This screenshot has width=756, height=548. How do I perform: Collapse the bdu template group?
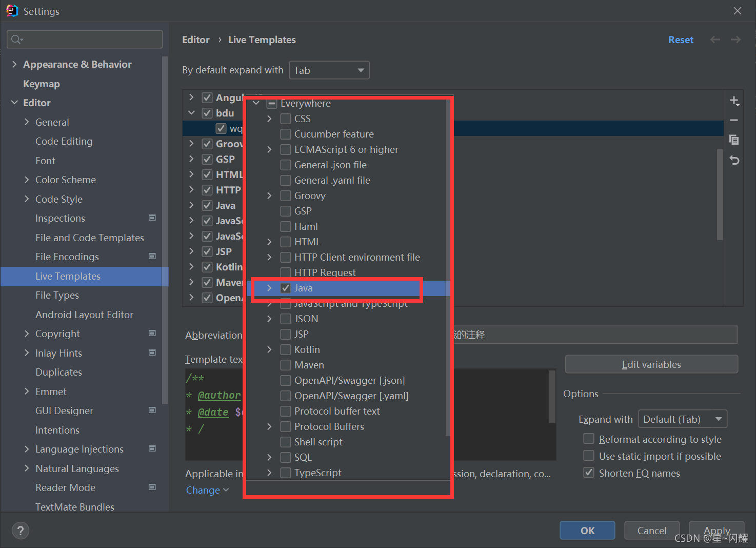click(191, 113)
